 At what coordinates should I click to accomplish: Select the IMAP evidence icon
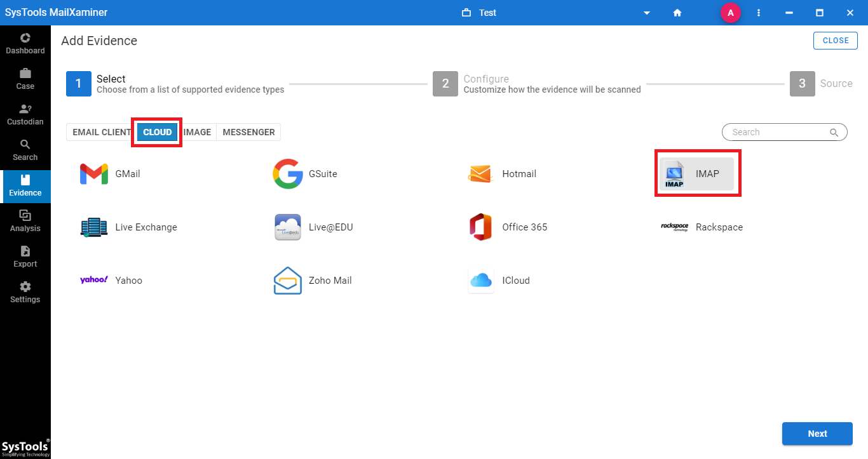[x=674, y=175]
